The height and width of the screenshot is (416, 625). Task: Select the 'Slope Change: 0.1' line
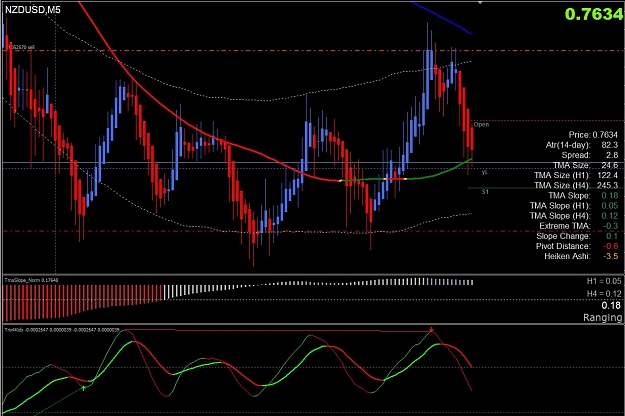[577, 236]
